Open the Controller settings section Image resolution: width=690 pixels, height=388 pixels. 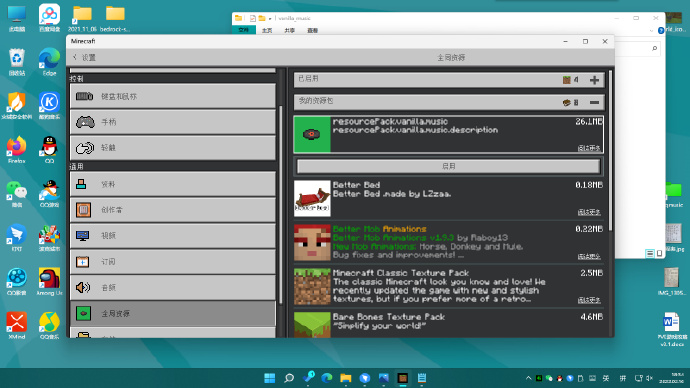click(x=173, y=122)
